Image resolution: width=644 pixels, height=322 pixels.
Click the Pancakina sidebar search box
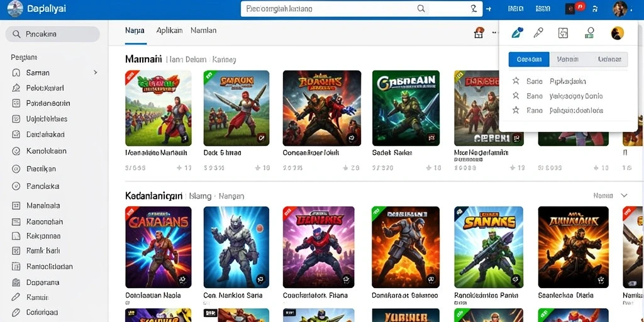tap(53, 34)
